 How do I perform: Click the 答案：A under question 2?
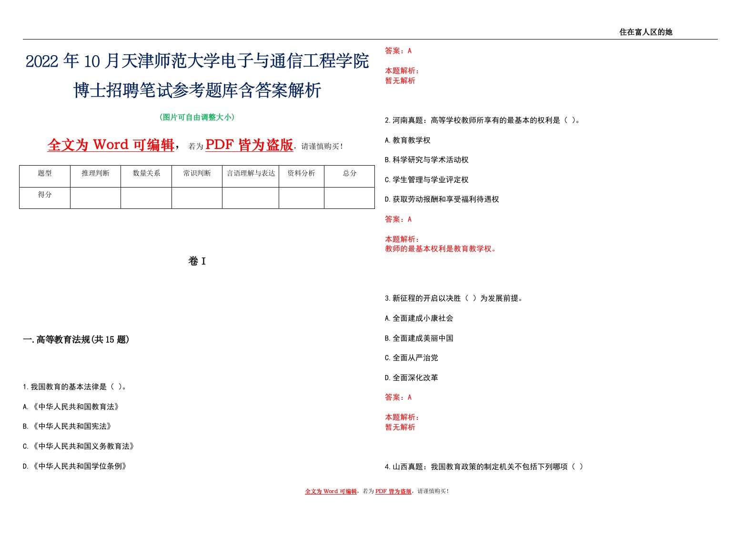coord(398,219)
